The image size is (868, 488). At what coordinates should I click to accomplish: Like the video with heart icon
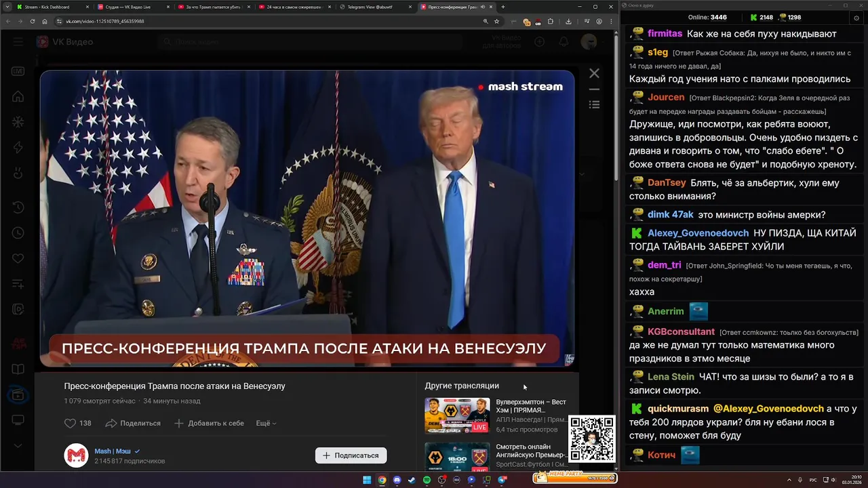pyautogui.click(x=70, y=423)
